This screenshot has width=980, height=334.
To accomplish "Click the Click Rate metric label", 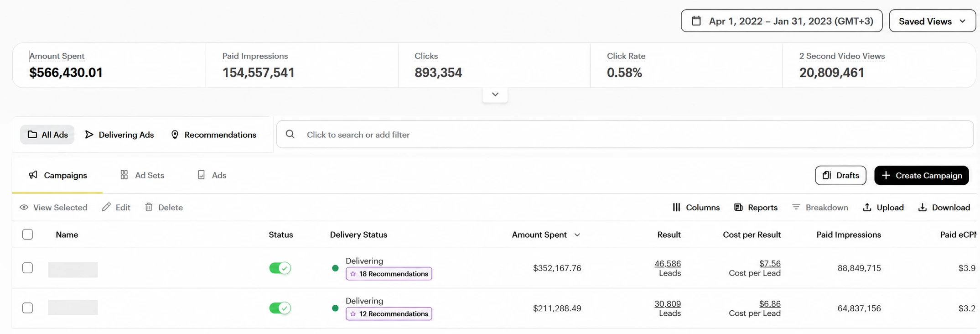I will [626, 56].
